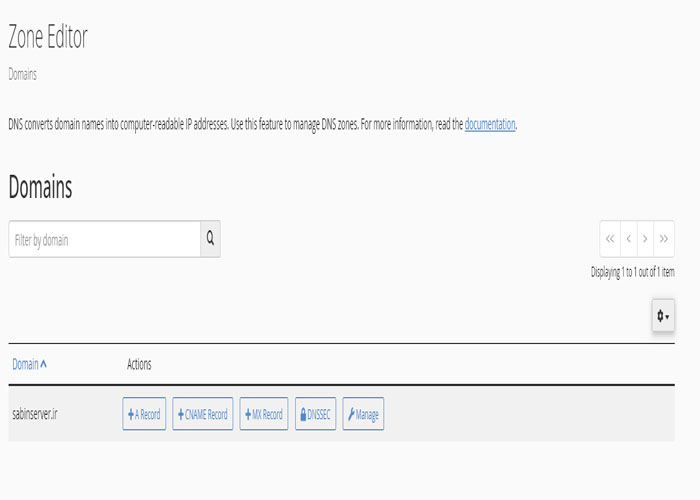Open the gear settings dropdown
Viewport: 700px width, 500px height.
point(663,316)
